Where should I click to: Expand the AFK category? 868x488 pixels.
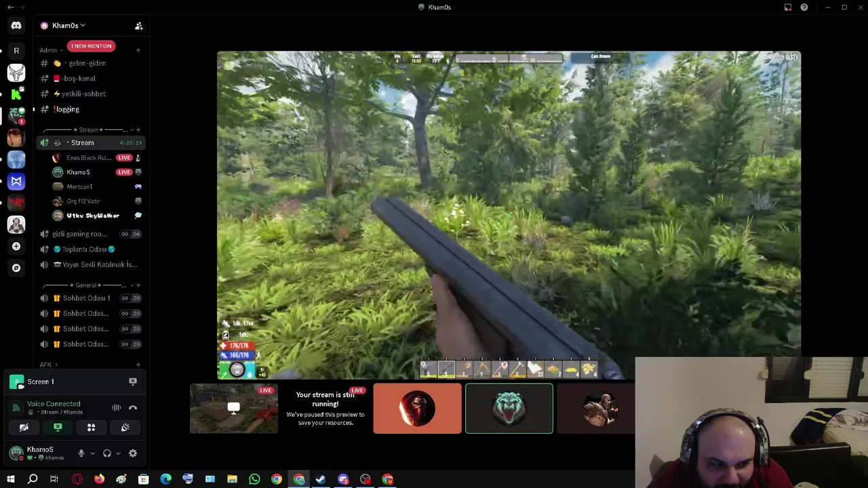point(49,365)
